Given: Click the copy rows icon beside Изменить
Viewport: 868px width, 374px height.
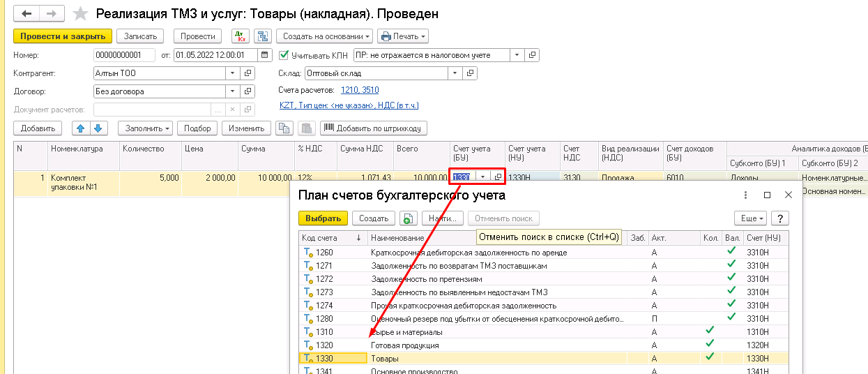Looking at the screenshot, I should pos(284,128).
